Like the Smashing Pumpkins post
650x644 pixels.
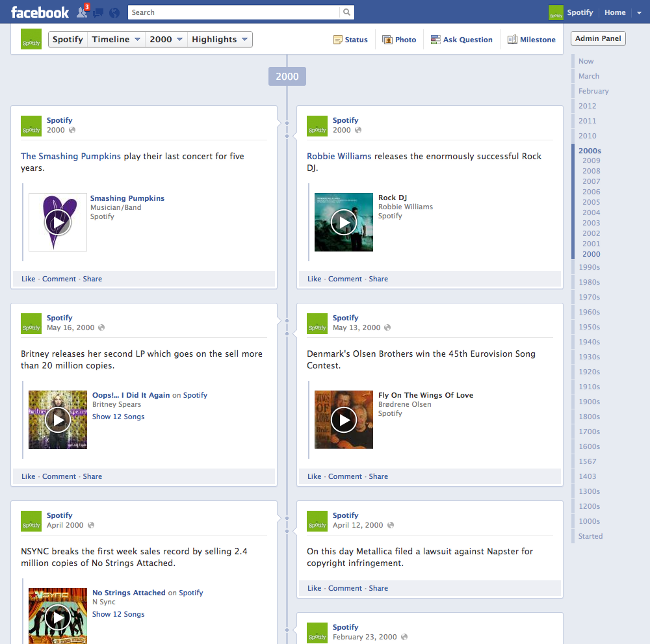[28, 279]
